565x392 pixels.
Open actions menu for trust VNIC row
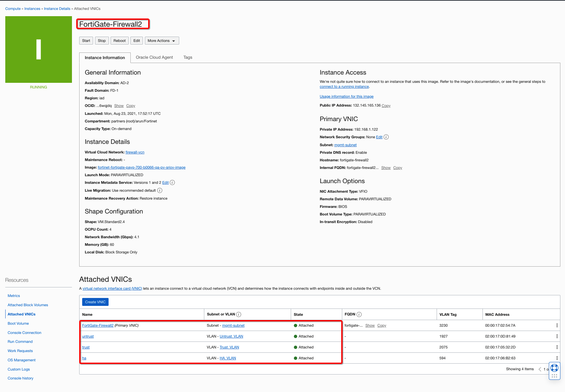557,347
